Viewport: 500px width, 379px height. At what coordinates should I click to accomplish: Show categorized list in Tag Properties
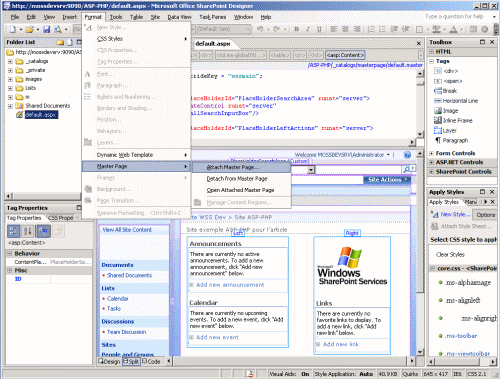pos(14,231)
